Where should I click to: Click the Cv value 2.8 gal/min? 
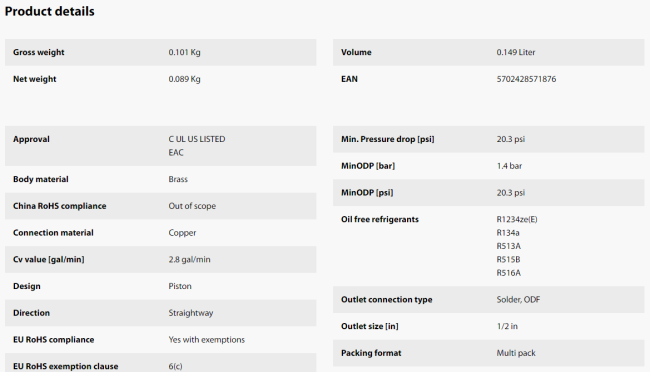189,260
